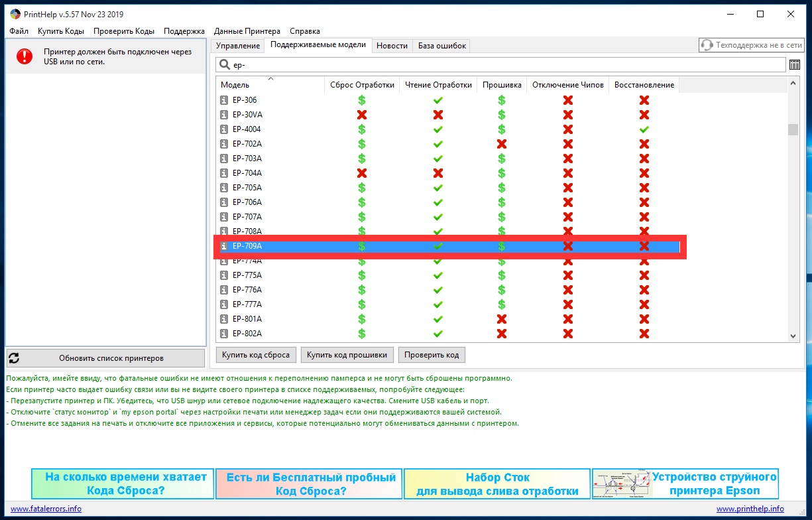
Task: Select the EP-703A model row
Action: point(448,159)
